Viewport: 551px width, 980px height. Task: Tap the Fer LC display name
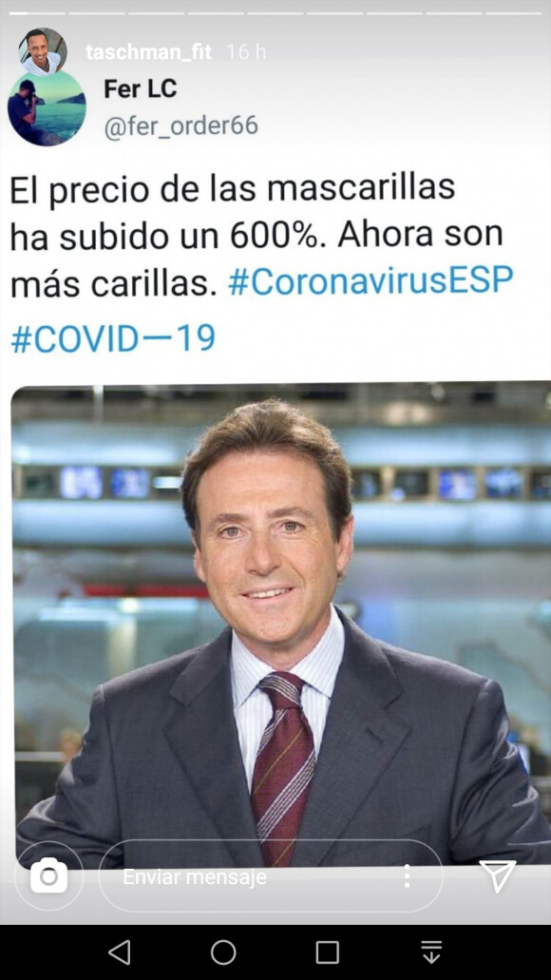(x=140, y=88)
